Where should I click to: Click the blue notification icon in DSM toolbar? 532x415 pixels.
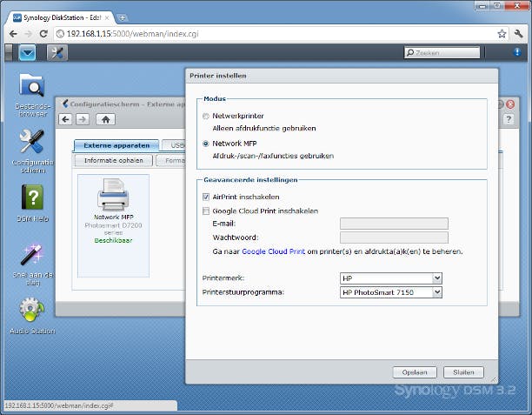tap(517, 52)
